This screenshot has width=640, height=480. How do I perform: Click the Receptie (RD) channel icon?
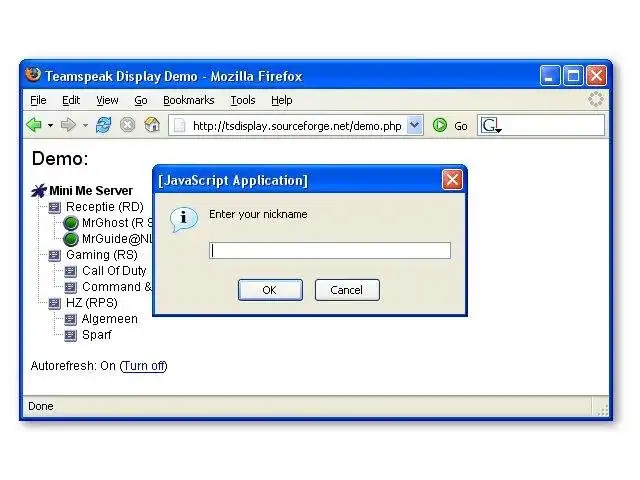pos(54,207)
